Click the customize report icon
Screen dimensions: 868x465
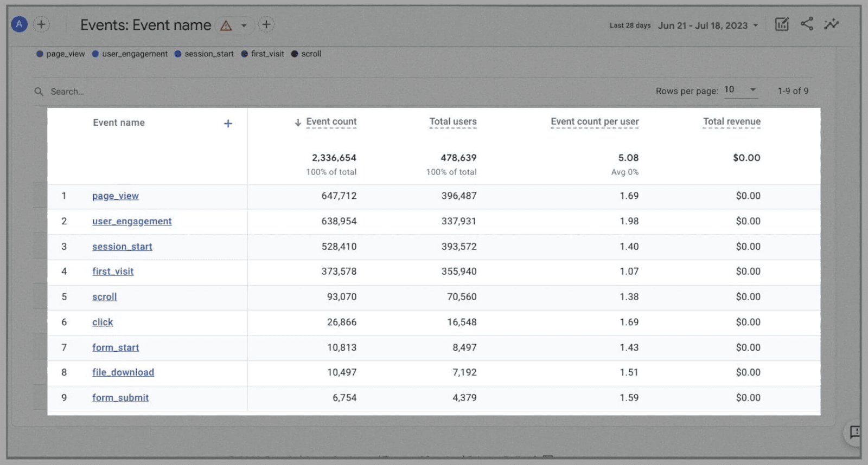coord(781,24)
